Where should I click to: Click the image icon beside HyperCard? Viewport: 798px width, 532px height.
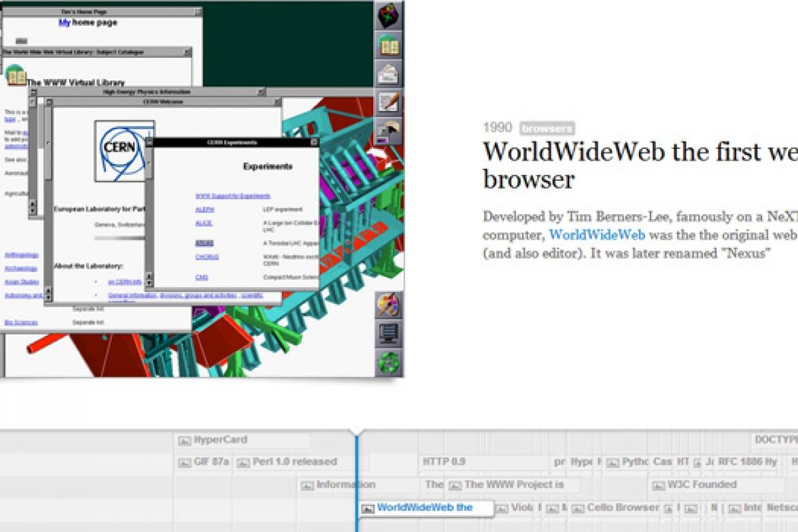point(185,440)
